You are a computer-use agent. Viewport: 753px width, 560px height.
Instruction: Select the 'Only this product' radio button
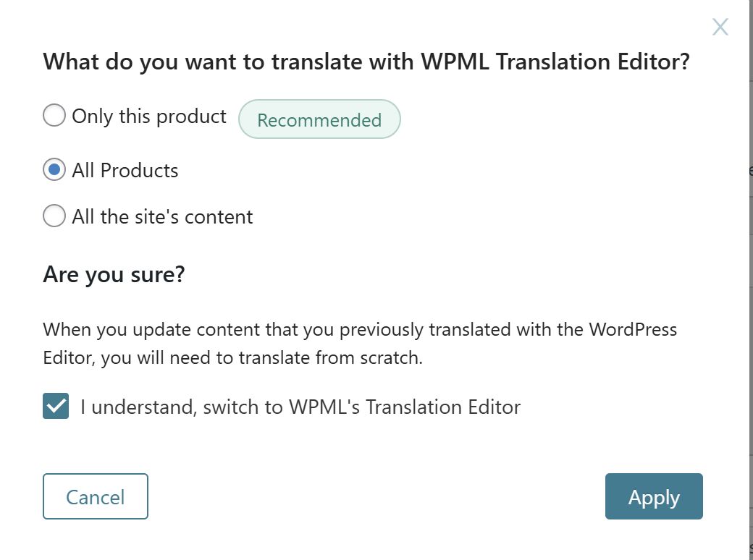click(x=54, y=116)
